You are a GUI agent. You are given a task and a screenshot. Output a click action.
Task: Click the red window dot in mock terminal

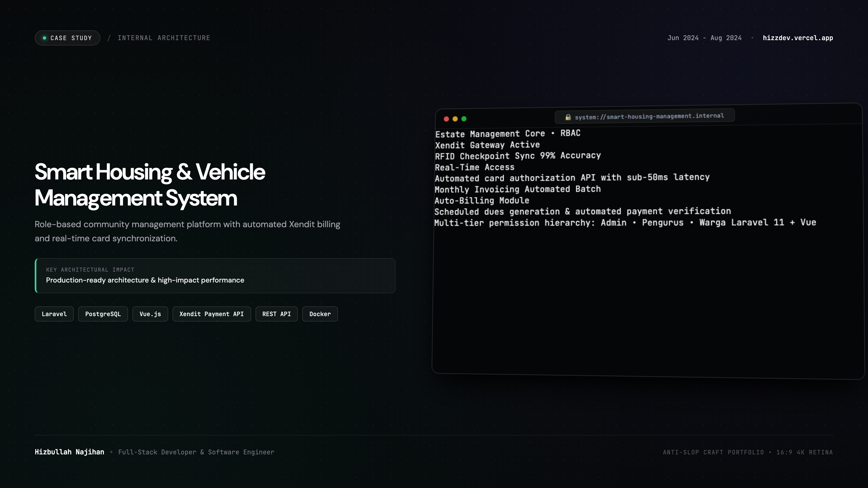click(x=446, y=119)
